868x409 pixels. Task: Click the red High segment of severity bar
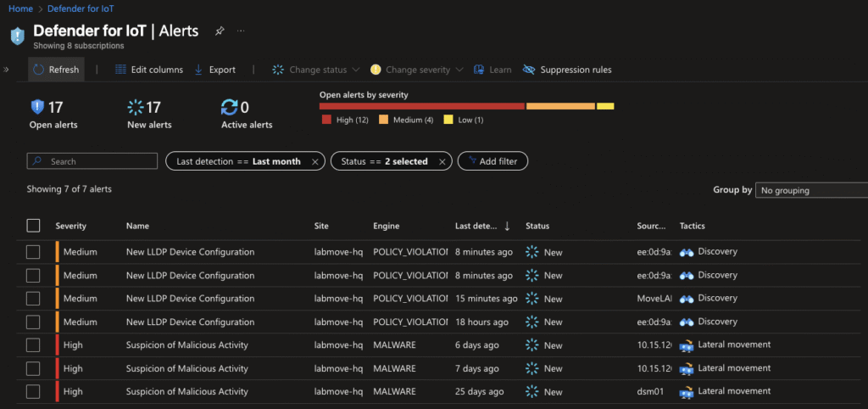point(422,106)
